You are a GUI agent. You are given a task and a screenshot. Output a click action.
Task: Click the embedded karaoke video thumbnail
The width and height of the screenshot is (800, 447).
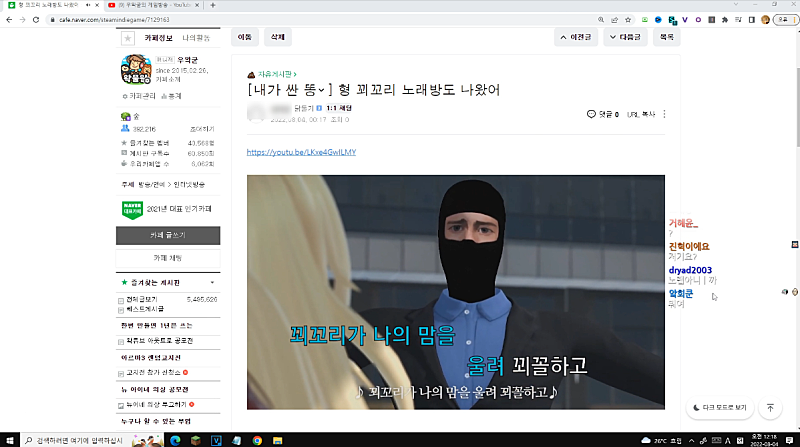pos(455,290)
